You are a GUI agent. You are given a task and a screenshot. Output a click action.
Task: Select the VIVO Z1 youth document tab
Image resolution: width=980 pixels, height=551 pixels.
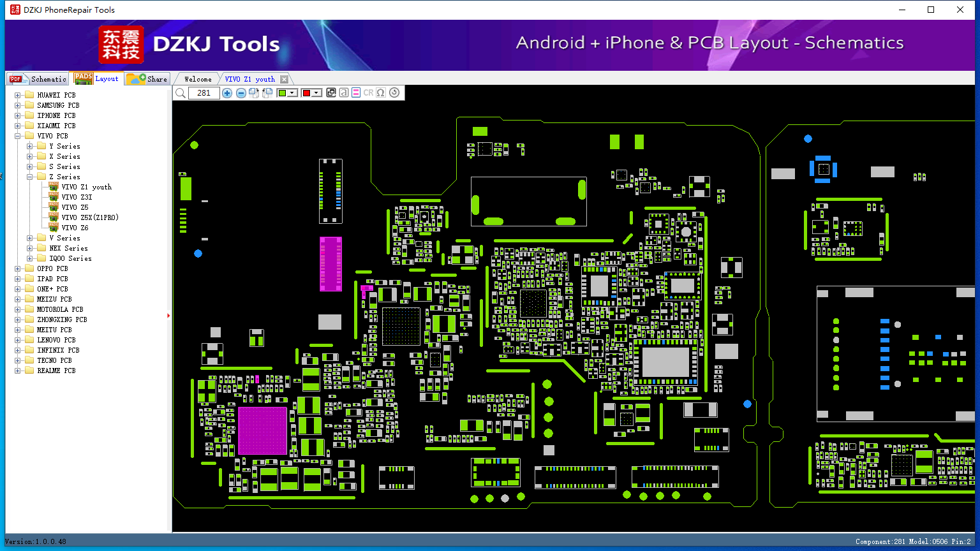click(250, 79)
